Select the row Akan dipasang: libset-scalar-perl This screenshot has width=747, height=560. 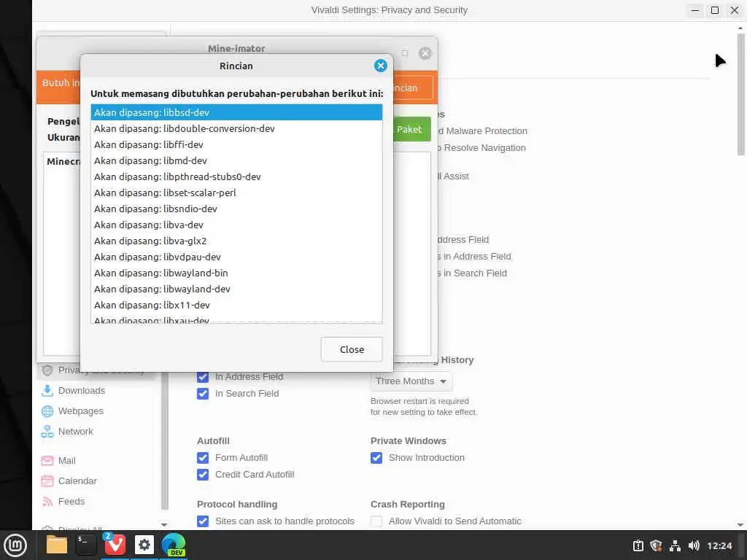click(x=236, y=192)
